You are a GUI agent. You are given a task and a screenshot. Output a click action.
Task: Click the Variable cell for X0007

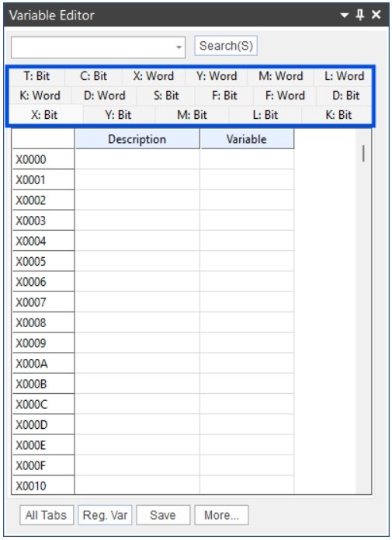point(247,302)
